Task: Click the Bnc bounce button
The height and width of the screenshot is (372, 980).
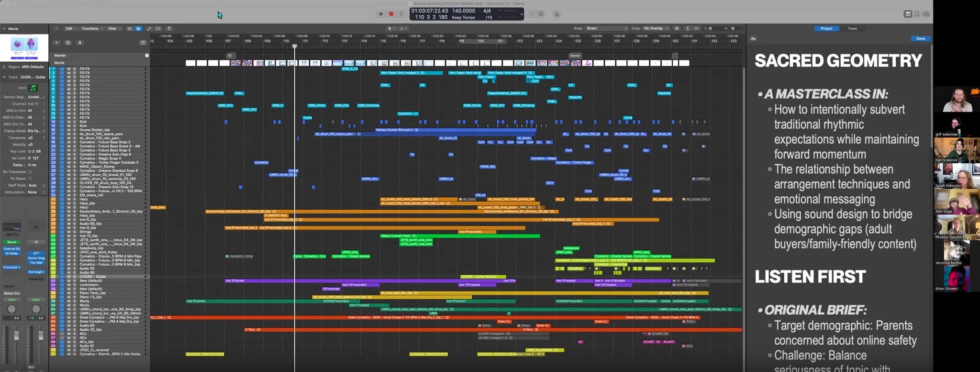Action: point(31,367)
